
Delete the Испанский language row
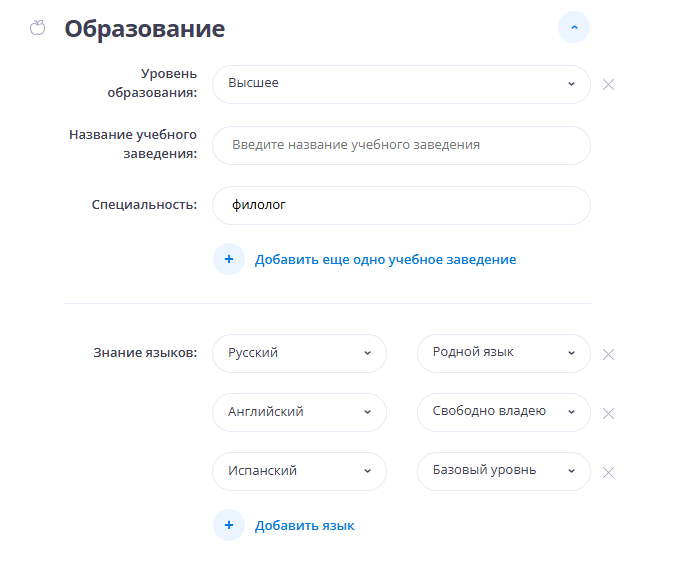click(608, 472)
